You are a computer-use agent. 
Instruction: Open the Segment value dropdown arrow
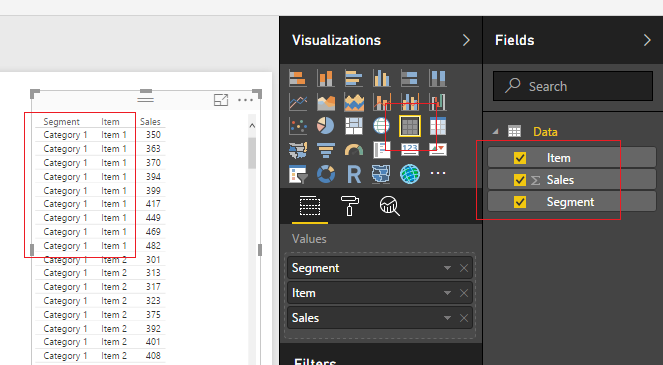point(447,268)
